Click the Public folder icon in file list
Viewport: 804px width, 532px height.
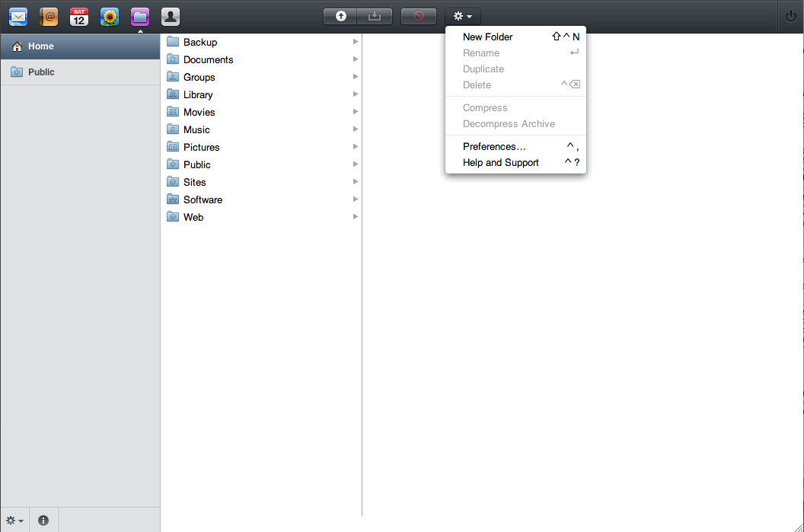point(173,164)
